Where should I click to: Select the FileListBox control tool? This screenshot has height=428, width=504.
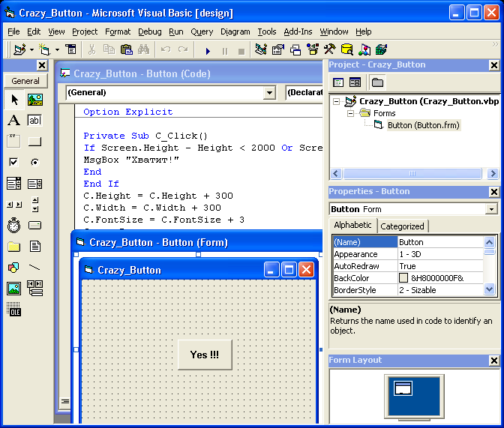[34, 247]
